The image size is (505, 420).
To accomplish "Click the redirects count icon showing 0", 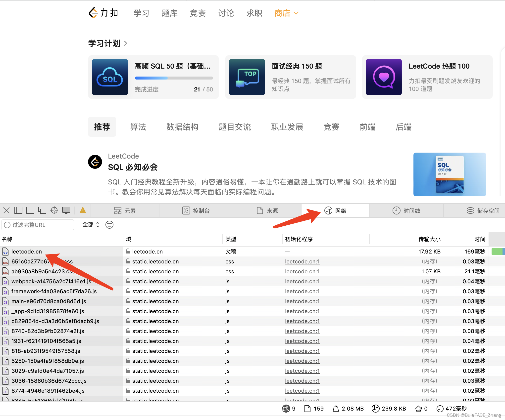I will pos(418,409).
